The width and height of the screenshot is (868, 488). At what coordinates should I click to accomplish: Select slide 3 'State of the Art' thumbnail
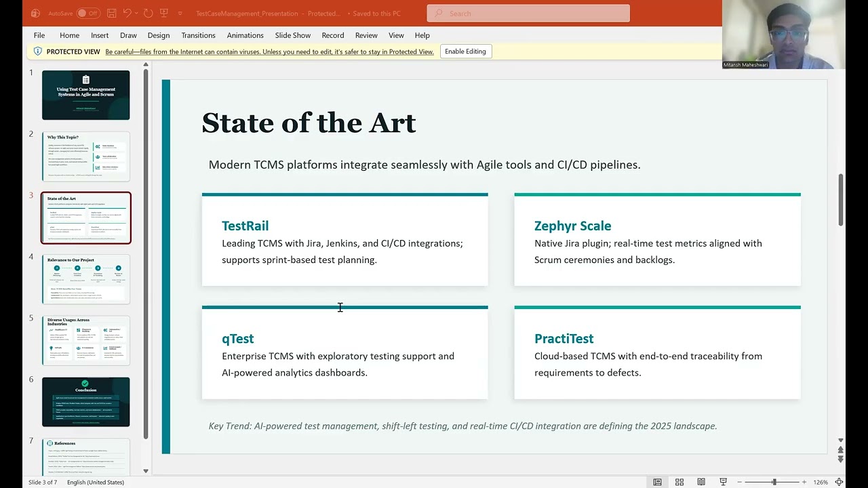pos(85,218)
